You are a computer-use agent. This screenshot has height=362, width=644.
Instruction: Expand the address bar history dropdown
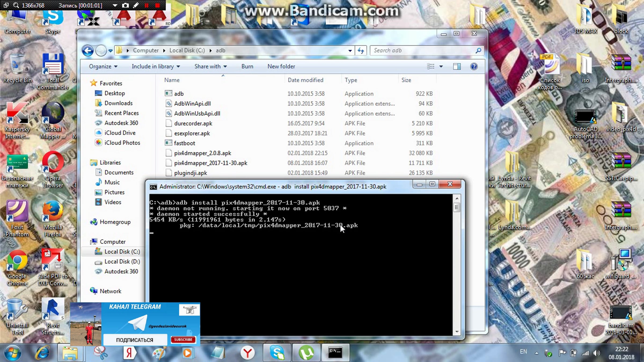pyautogui.click(x=350, y=50)
